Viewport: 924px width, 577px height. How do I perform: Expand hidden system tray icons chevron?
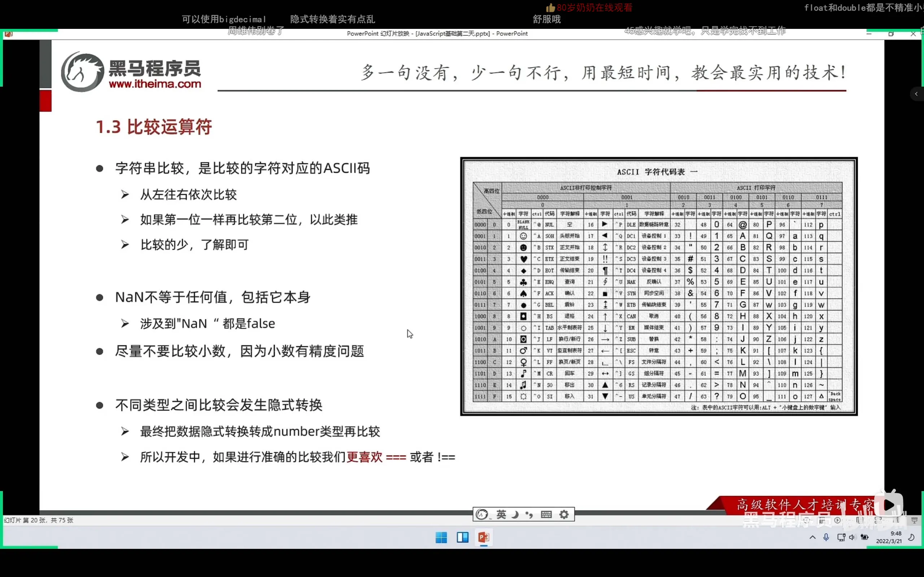point(812,537)
